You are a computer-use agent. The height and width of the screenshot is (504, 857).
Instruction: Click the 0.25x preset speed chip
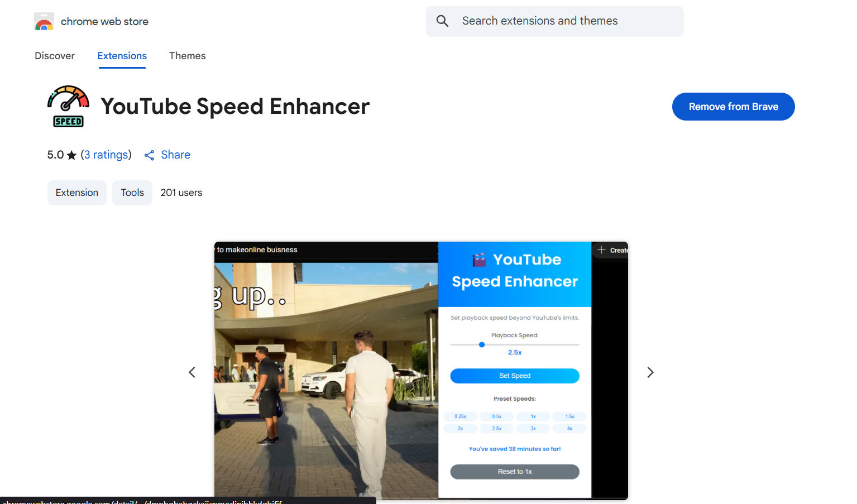coord(460,416)
